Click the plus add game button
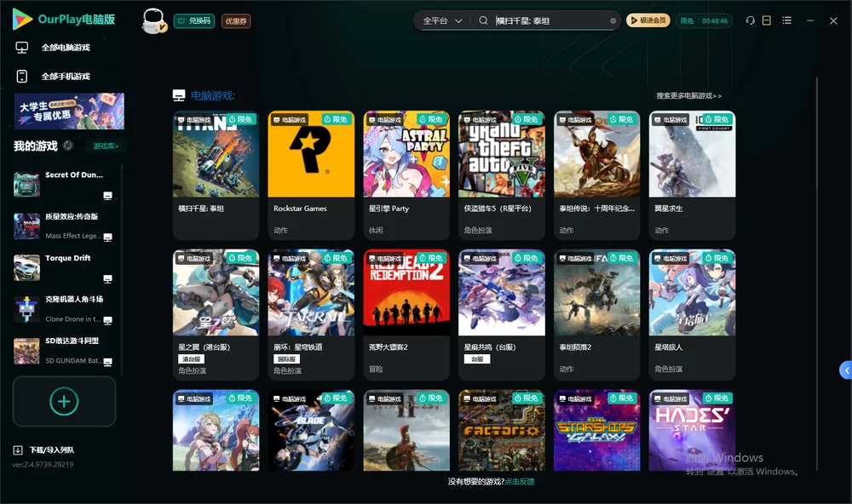The height and width of the screenshot is (504, 852). point(64,401)
